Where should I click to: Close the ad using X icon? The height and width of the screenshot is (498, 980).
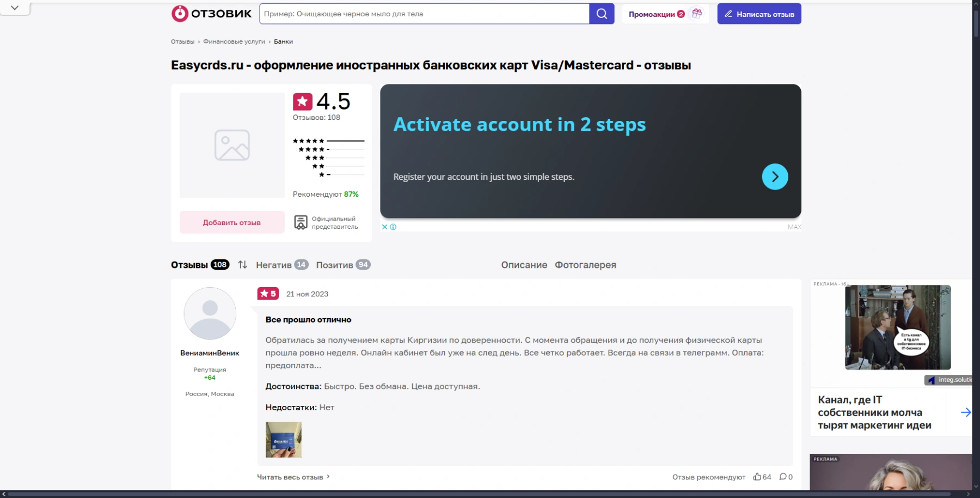pyautogui.click(x=384, y=227)
